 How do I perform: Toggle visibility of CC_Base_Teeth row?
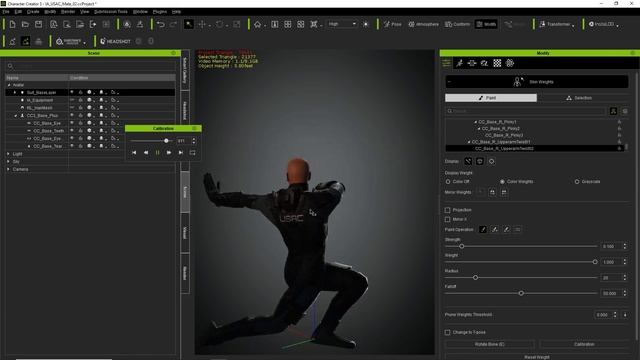tap(72, 131)
